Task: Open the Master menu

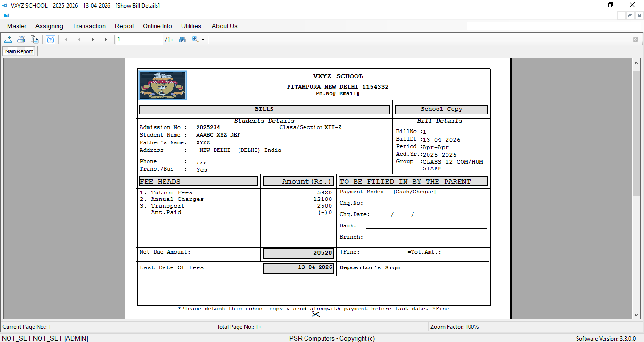Action: click(17, 26)
